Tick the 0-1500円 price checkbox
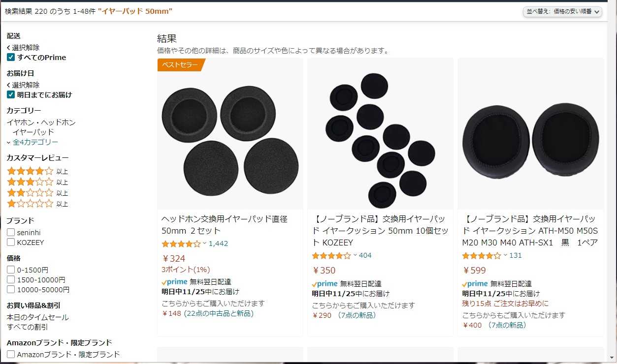The image size is (617, 364). click(x=11, y=270)
